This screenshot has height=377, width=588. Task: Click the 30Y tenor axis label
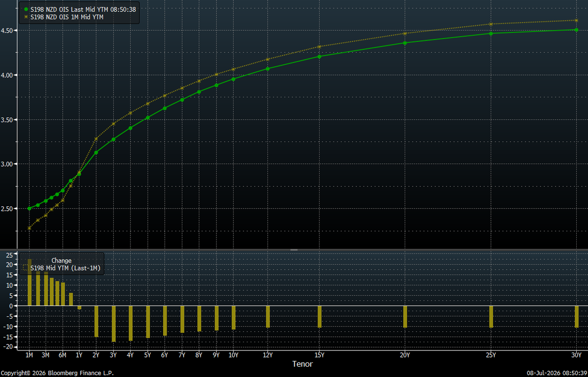[576, 355]
